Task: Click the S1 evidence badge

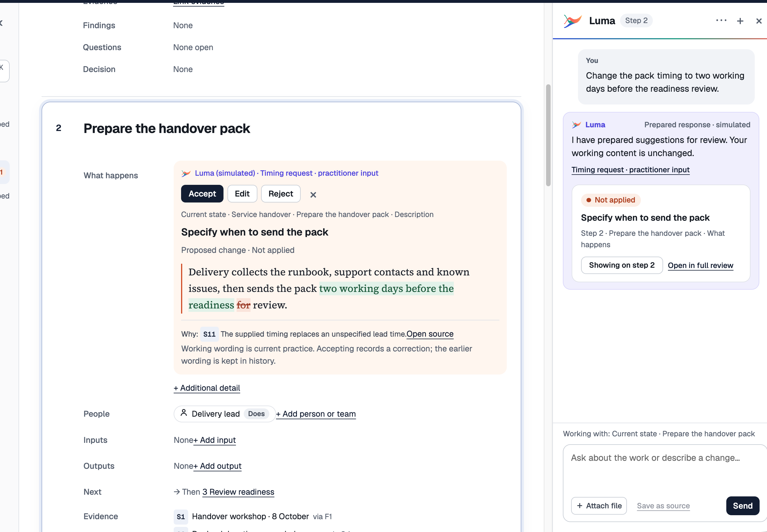Action: tap(181, 517)
